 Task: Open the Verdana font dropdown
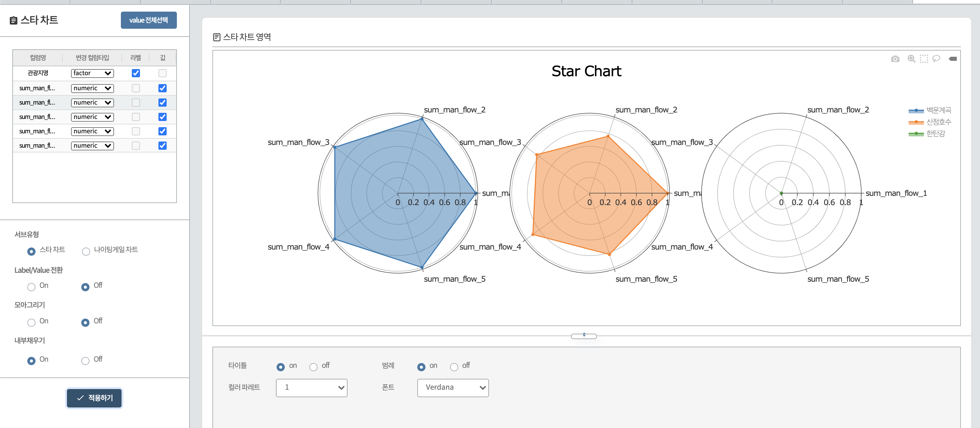click(452, 388)
